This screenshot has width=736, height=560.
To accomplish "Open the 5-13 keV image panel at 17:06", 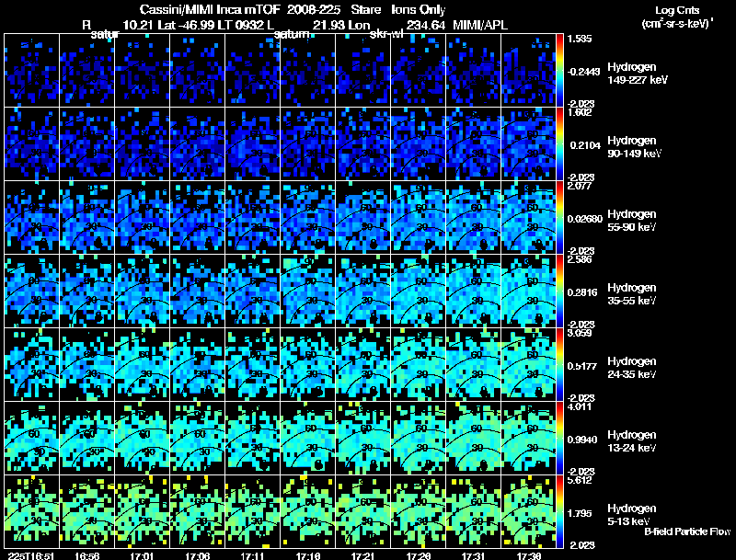I will pyautogui.click(x=197, y=512).
